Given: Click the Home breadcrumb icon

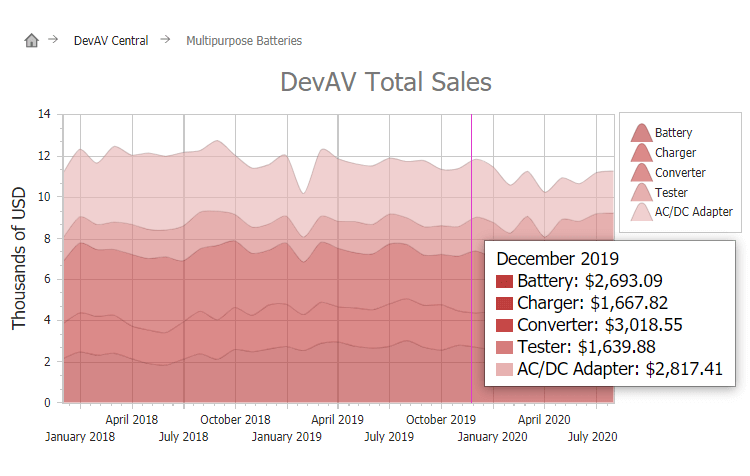Looking at the screenshot, I should [x=31, y=41].
